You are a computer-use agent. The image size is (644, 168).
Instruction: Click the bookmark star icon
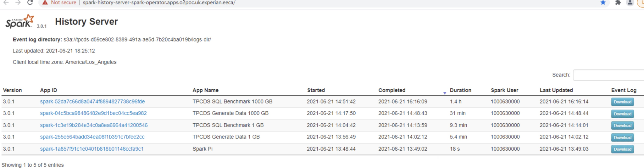tap(603, 3)
